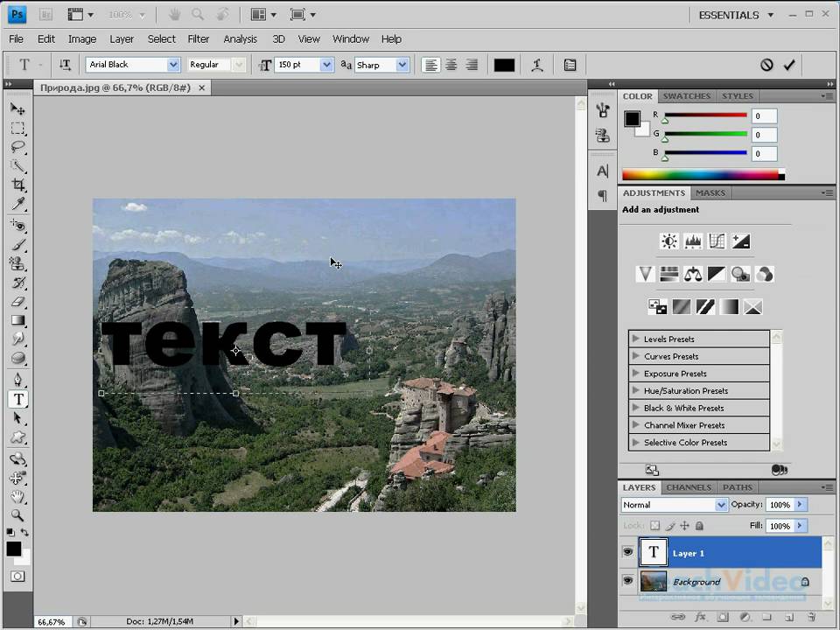Select the Move tool

17,109
